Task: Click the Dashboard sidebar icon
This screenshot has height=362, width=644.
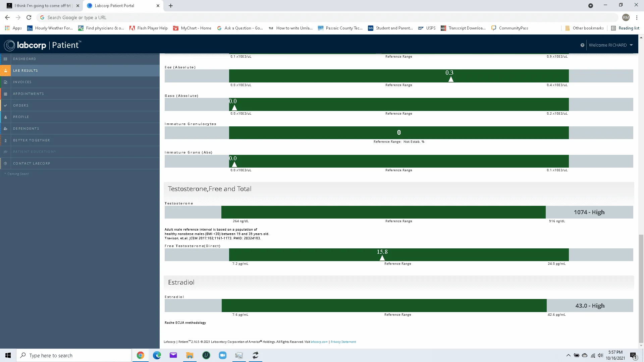Action: (x=5, y=59)
